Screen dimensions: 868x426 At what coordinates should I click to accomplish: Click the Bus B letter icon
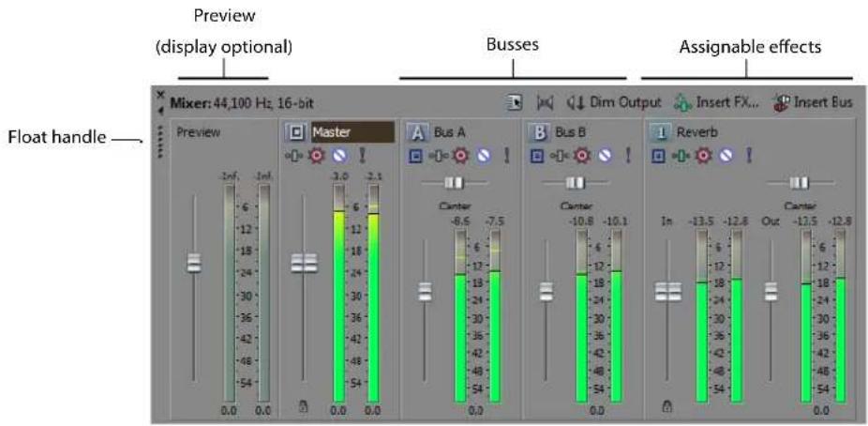[539, 133]
